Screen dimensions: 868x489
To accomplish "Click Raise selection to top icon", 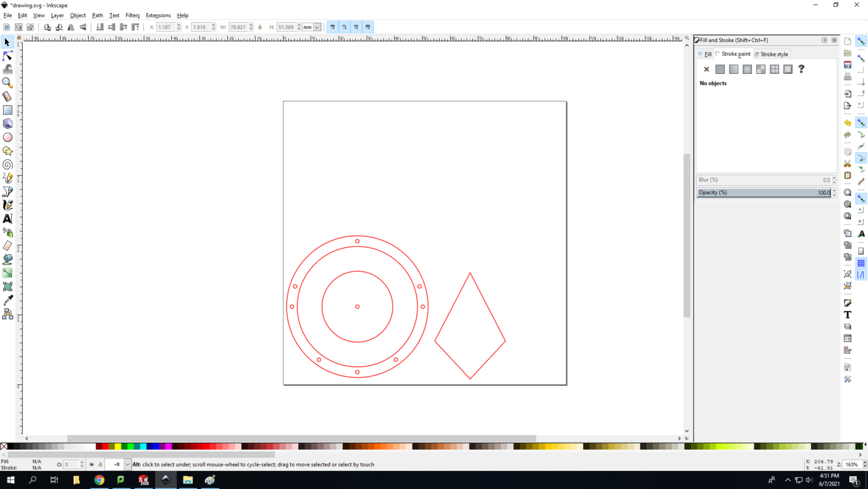I will pyautogui.click(x=135, y=27).
